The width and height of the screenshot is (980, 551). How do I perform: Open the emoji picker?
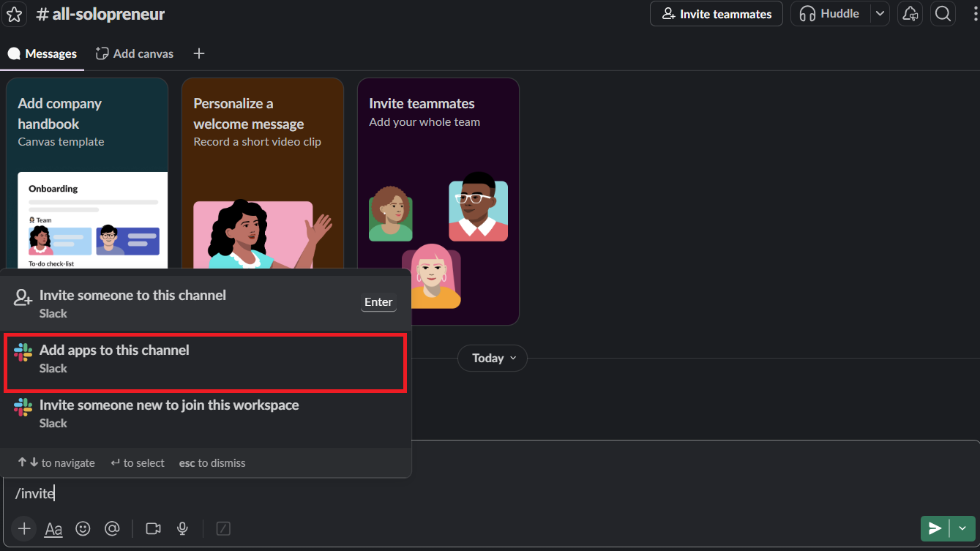83,528
